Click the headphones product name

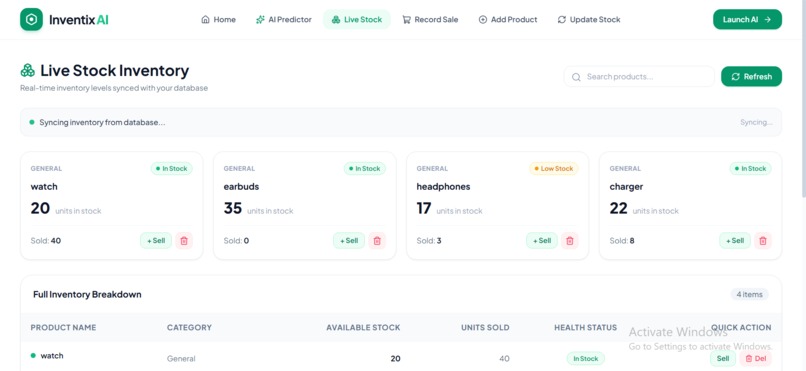pyautogui.click(x=443, y=187)
